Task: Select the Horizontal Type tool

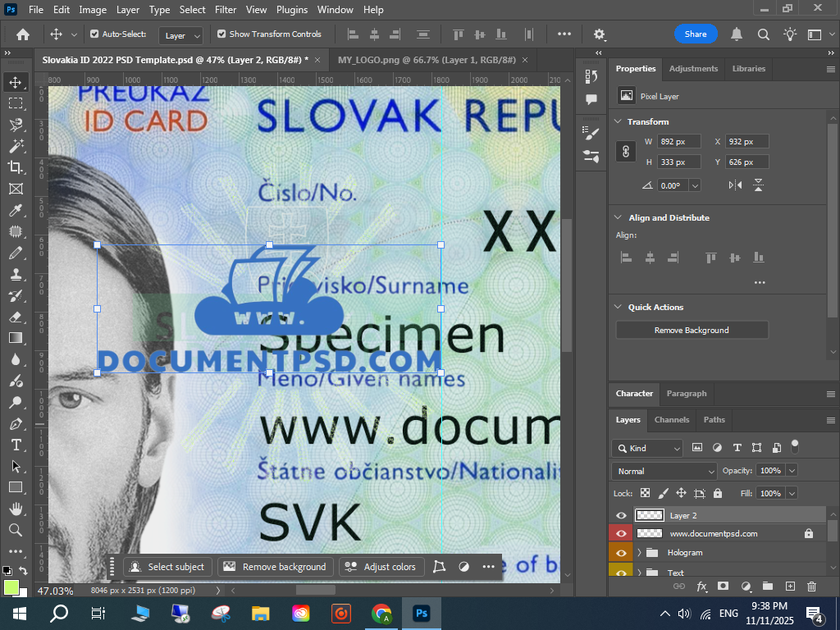Action: [16, 445]
